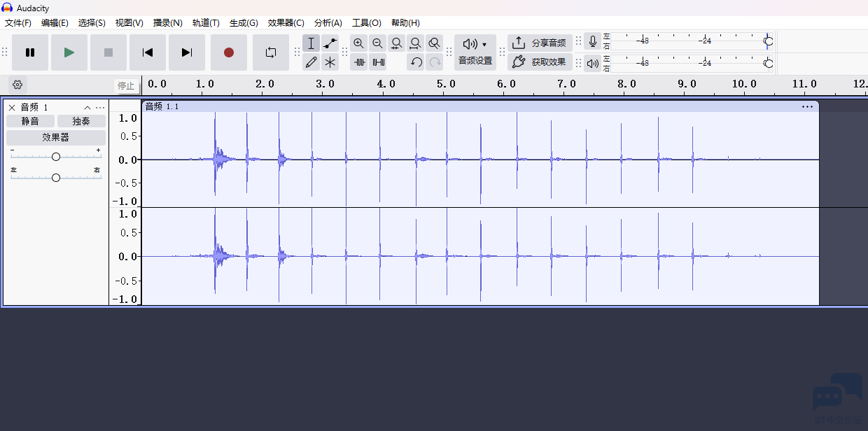Click the Stop transport button
This screenshot has height=431, width=868.
(108, 52)
